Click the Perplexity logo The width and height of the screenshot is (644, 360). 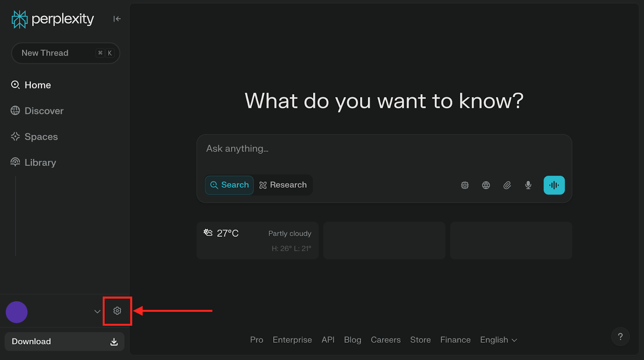point(53,19)
